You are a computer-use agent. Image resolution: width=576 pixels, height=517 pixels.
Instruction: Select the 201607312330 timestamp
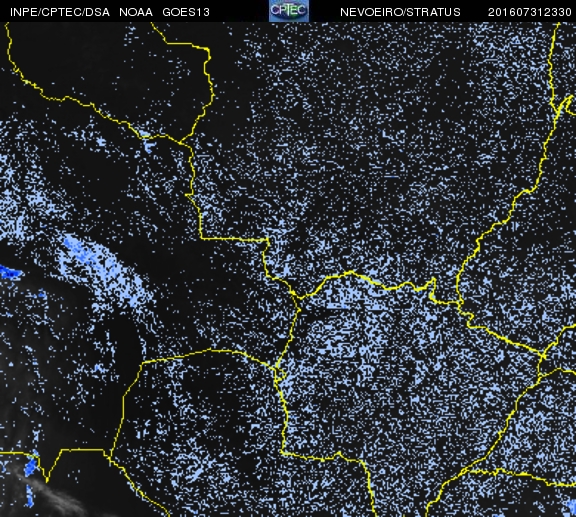pos(529,12)
